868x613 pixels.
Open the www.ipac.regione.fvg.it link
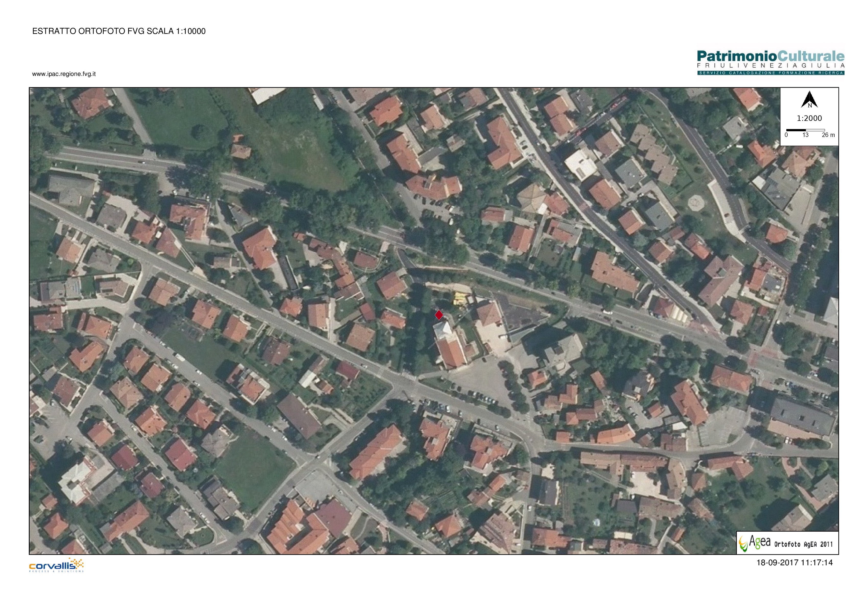pyautogui.click(x=64, y=74)
